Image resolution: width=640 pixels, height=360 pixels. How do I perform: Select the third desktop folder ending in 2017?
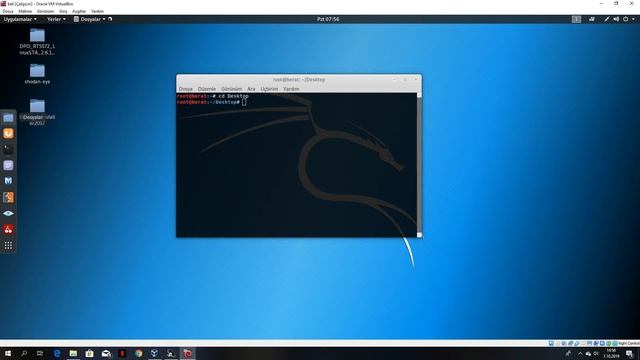(x=37, y=112)
